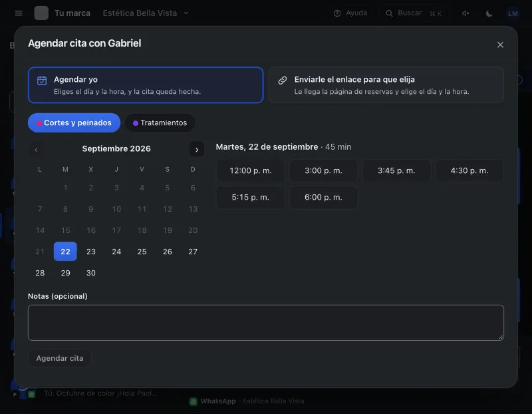Go to the previous month

[37, 150]
